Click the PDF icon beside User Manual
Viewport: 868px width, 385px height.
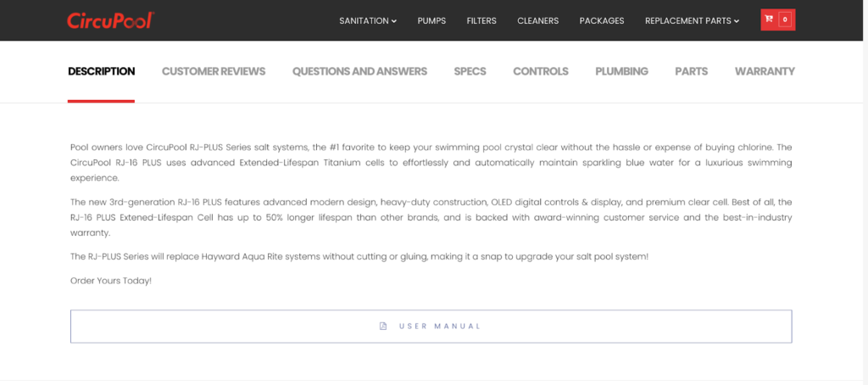pos(383,326)
